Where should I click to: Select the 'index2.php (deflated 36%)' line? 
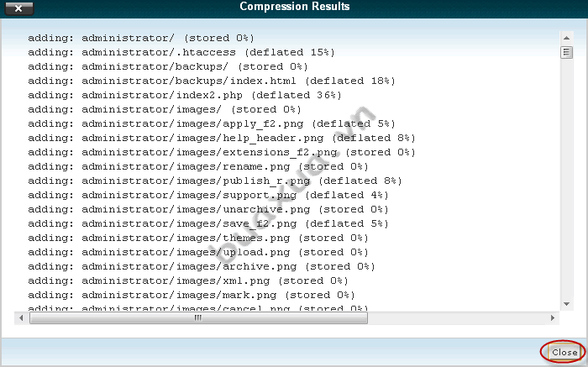pos(185,95)
